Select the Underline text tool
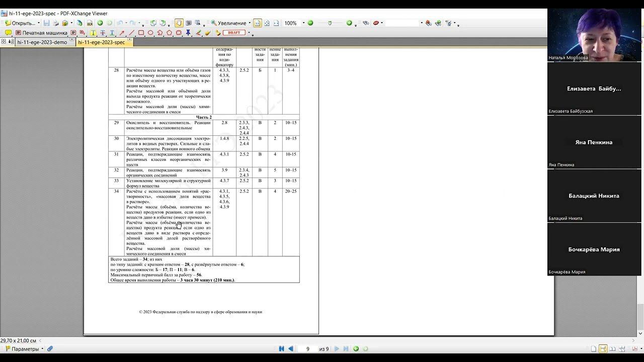Viewport: 644px width, 362px height. click(112, 33)
